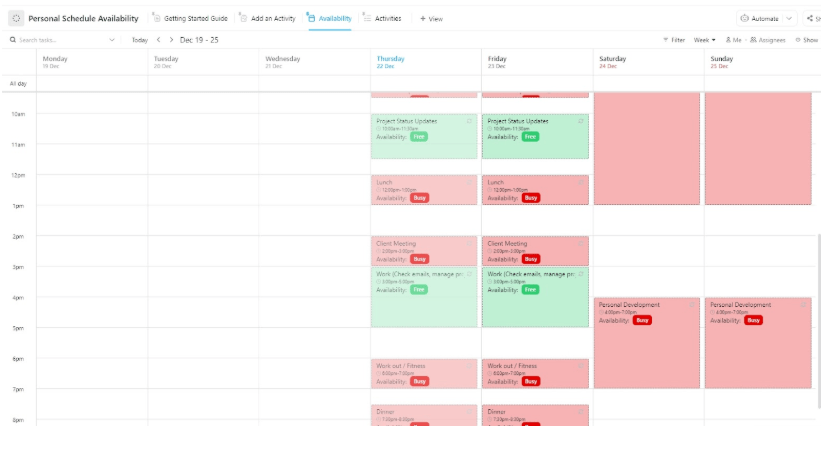Open Sunday morning busy block

[758, 149]
